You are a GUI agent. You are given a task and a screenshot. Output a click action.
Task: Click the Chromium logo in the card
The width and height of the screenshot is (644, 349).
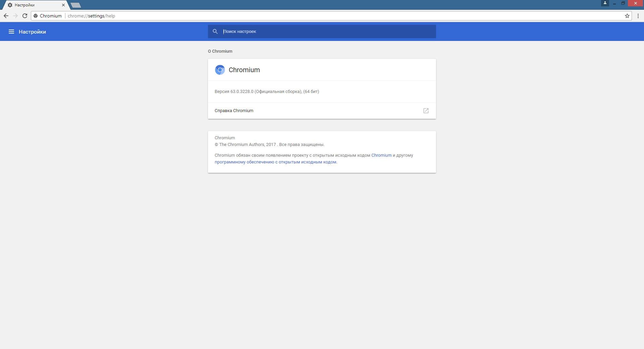pyautogui.click(x=220, y=70)
